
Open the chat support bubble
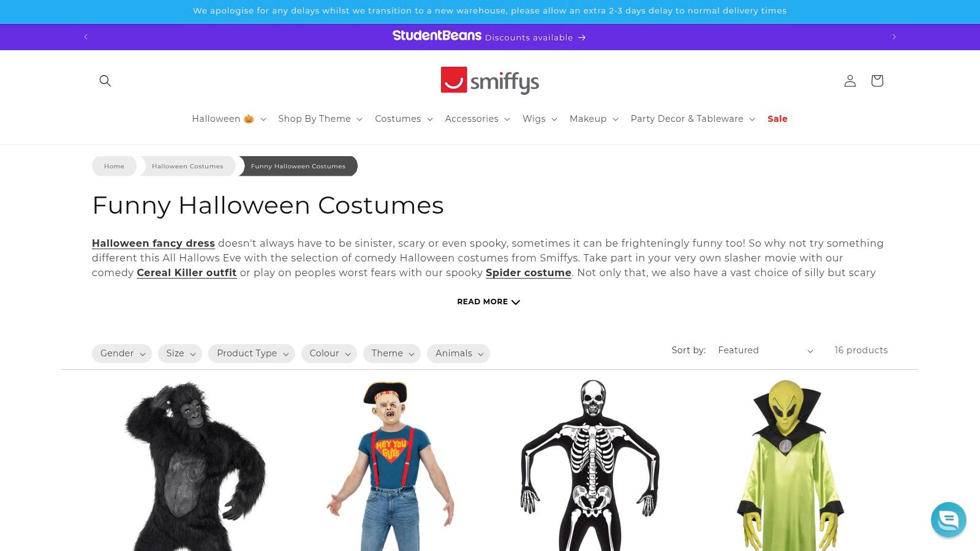[948, 520]
